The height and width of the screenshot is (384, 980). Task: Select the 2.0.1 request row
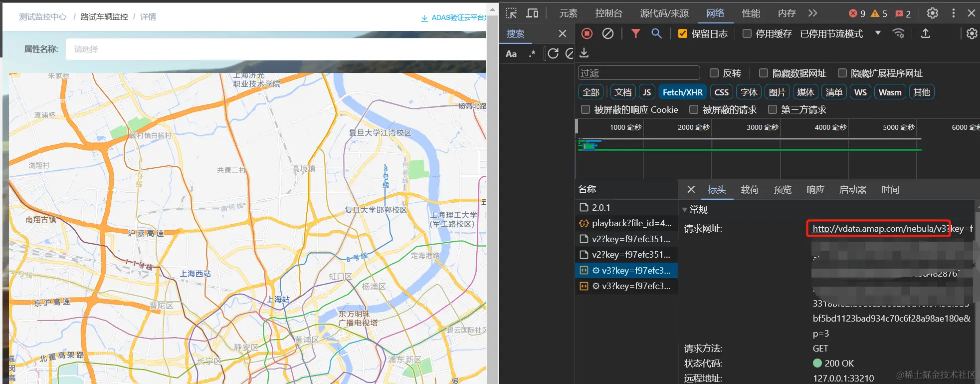click(626, 207)
